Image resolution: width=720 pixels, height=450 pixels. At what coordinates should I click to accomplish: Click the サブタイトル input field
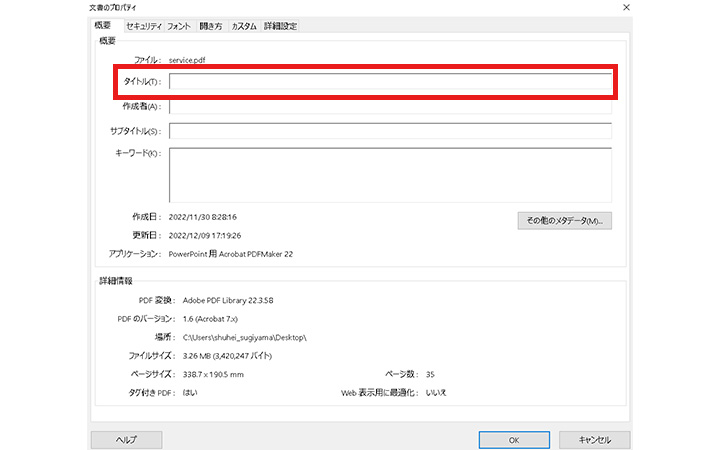tap(390, 131)
